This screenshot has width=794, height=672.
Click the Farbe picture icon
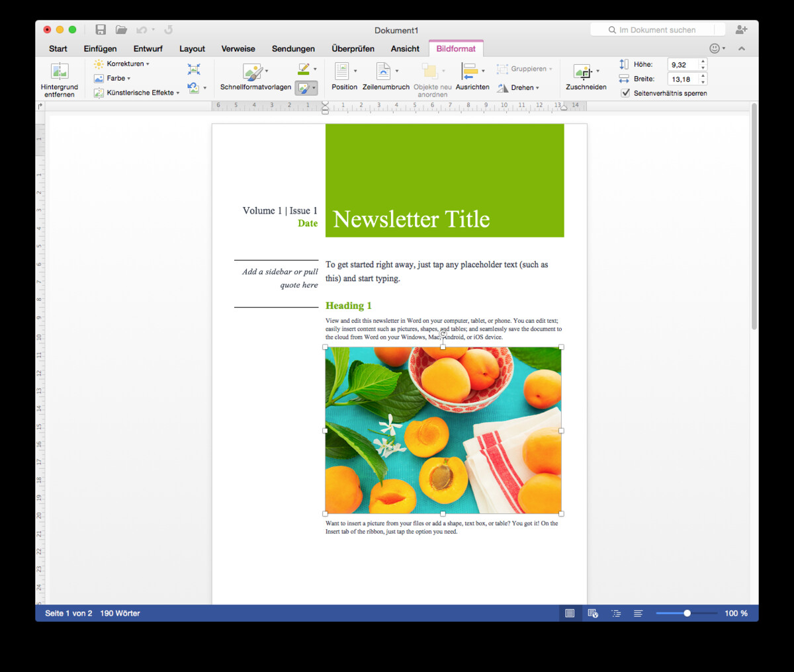pyautogui.click(x=99, y=78)
